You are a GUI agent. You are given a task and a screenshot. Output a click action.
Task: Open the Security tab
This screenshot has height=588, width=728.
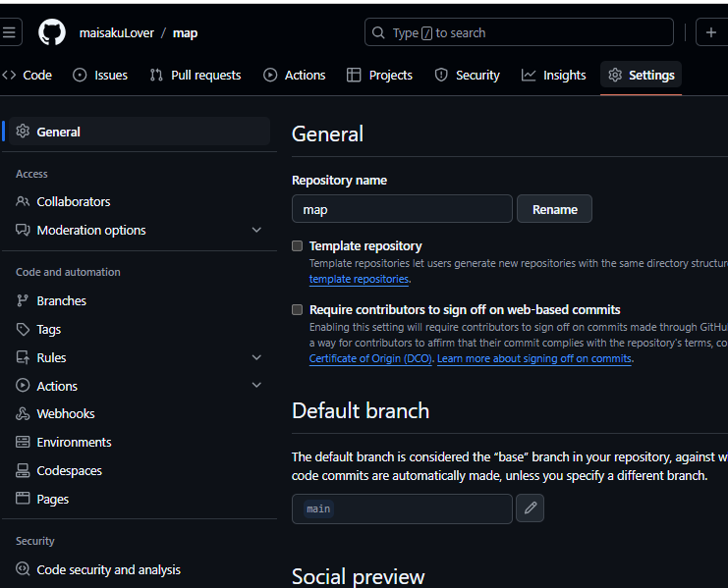point(467,76)
